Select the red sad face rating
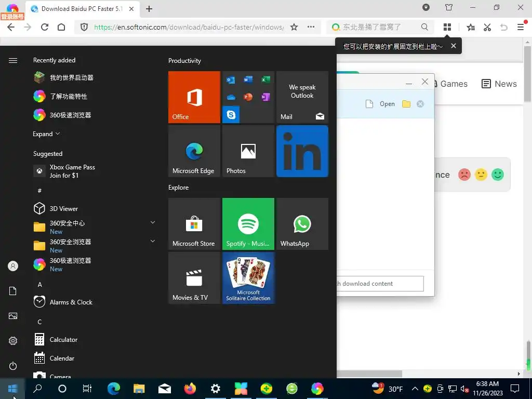Screen dimensions: 532x399 click(x=464, y=175)
